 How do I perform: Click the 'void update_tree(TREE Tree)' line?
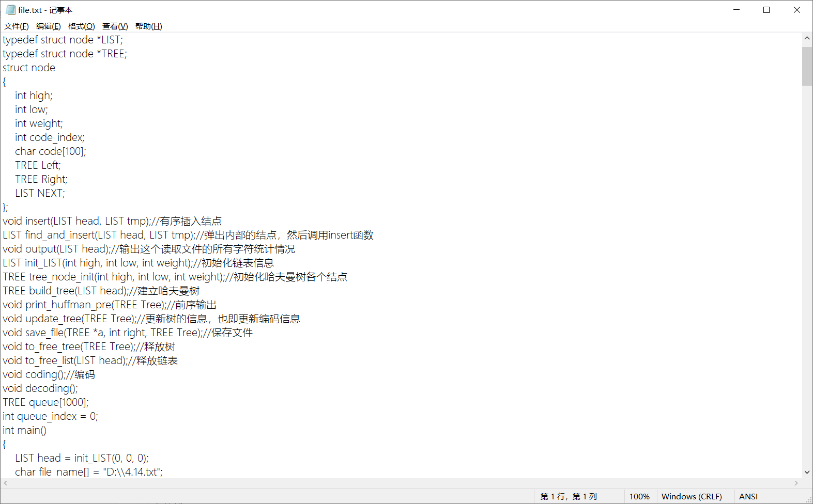click(151, 319)
